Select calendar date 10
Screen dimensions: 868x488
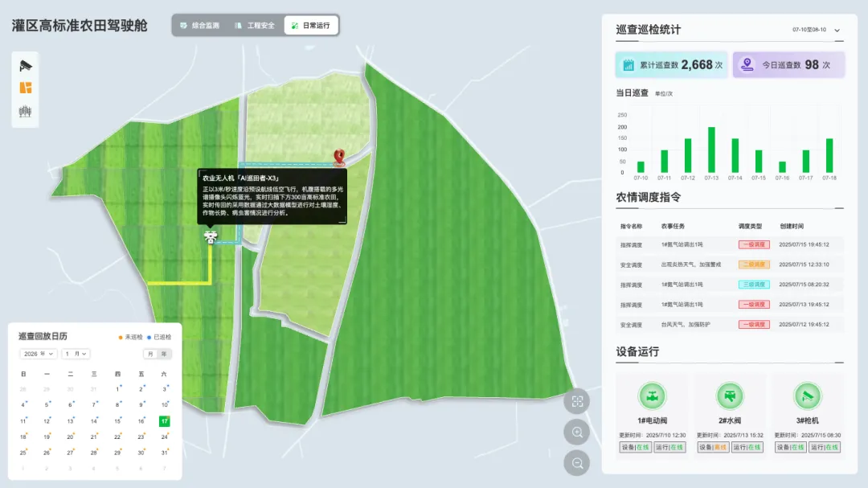tap(165, 405)
